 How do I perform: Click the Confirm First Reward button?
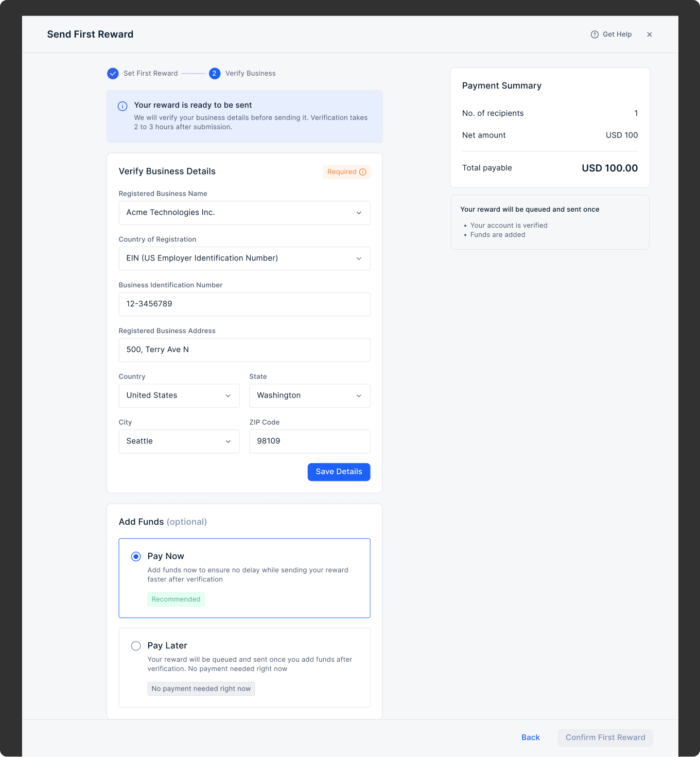pos(605,737)
